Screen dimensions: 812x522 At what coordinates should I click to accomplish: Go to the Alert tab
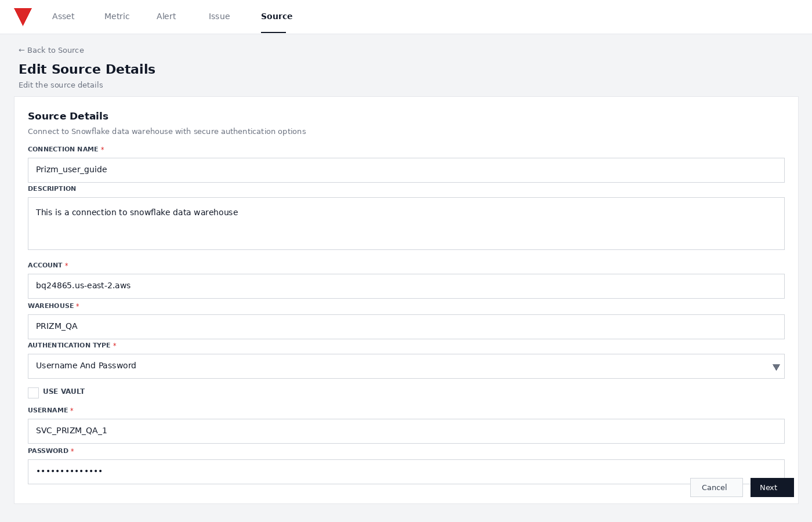(166, 16)
